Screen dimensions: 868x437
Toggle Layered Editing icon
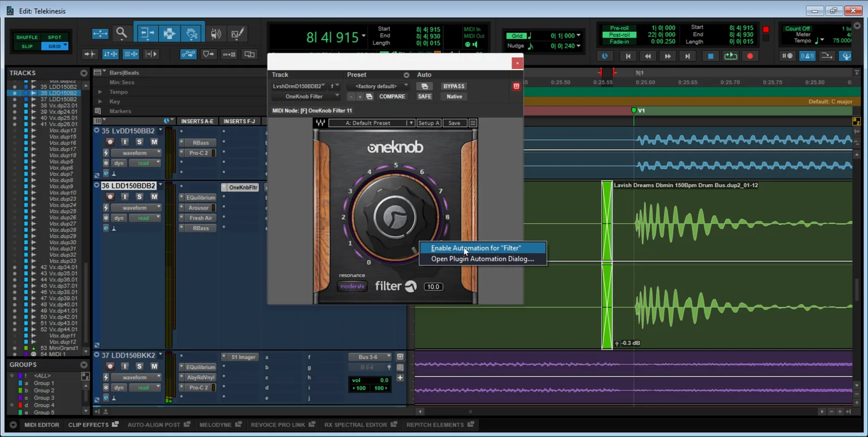(x=250, y=54)
